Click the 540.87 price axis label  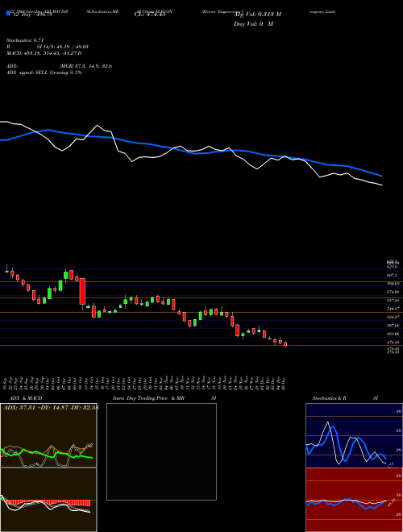click(x=393, y=309)
